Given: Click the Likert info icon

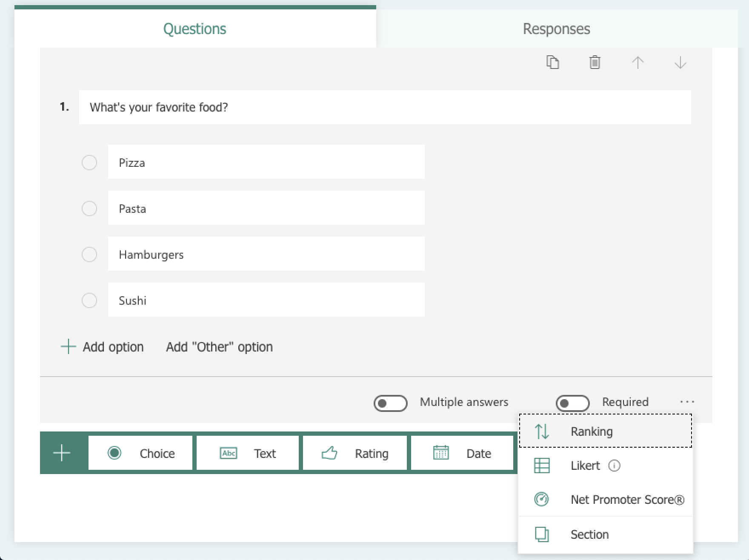Looking at the screenshot, I should (615, 466).
